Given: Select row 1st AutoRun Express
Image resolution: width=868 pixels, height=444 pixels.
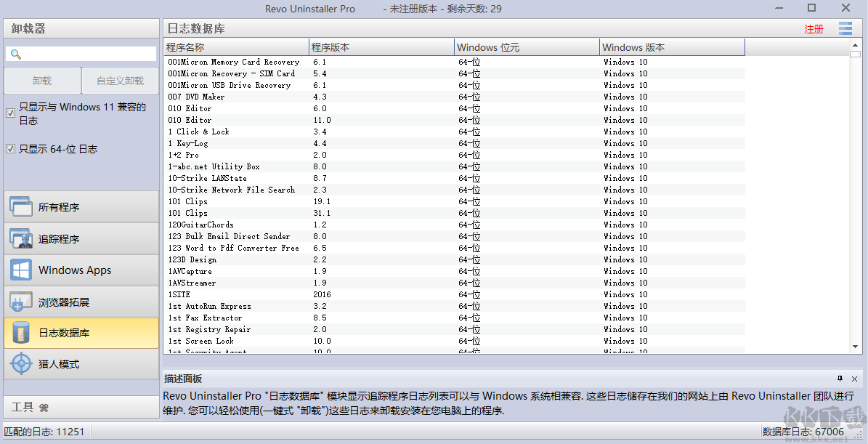Looking at the screenshot, I should [455, 306].
